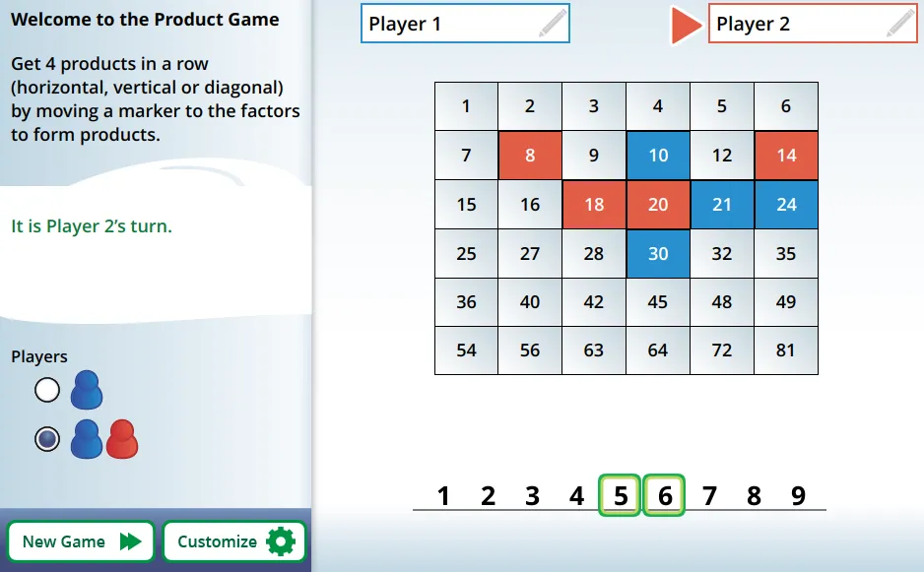Move the marker to factor 9

coord(798,495)
